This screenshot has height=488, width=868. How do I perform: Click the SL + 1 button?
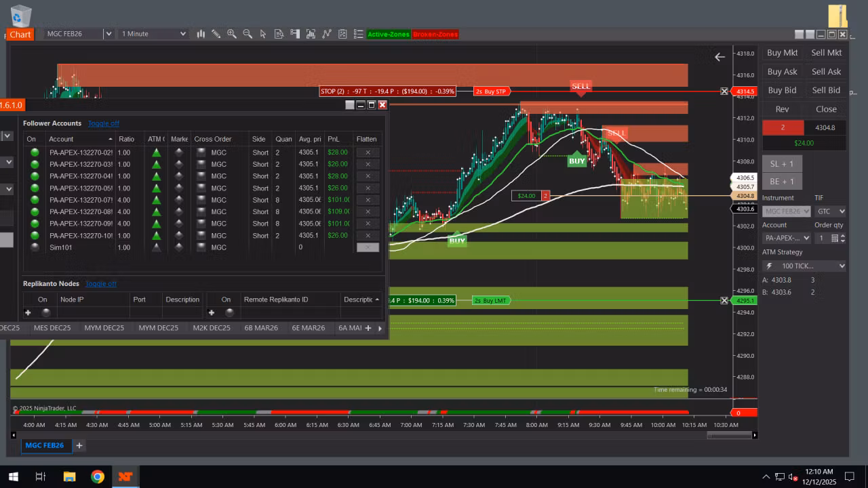[782, 163]
